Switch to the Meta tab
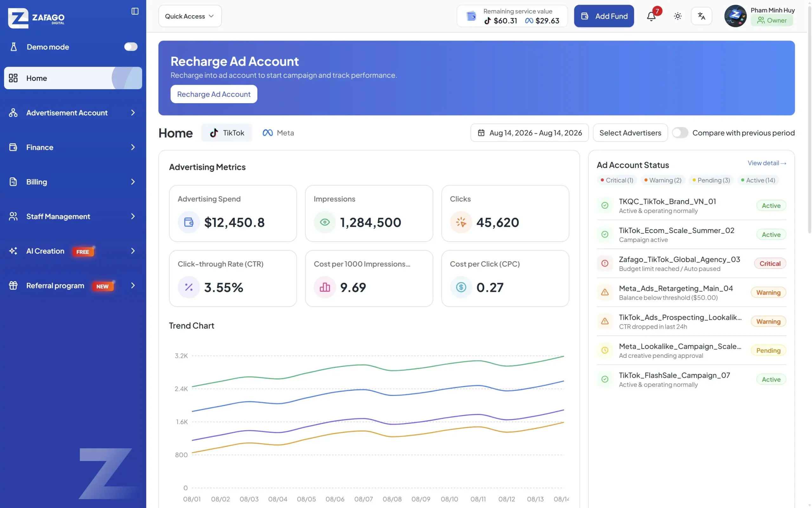 click(278, 133)
